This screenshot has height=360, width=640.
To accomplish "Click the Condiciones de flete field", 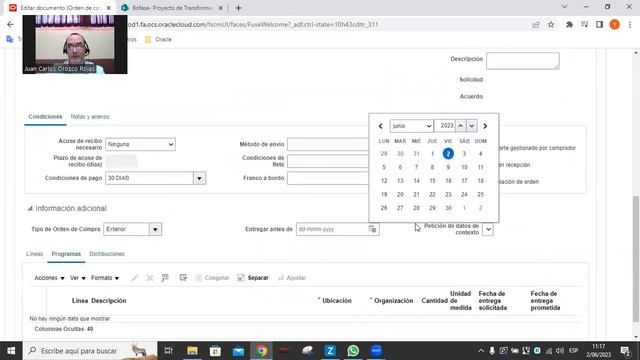I will pyautogui.click(x=328, y=161).
